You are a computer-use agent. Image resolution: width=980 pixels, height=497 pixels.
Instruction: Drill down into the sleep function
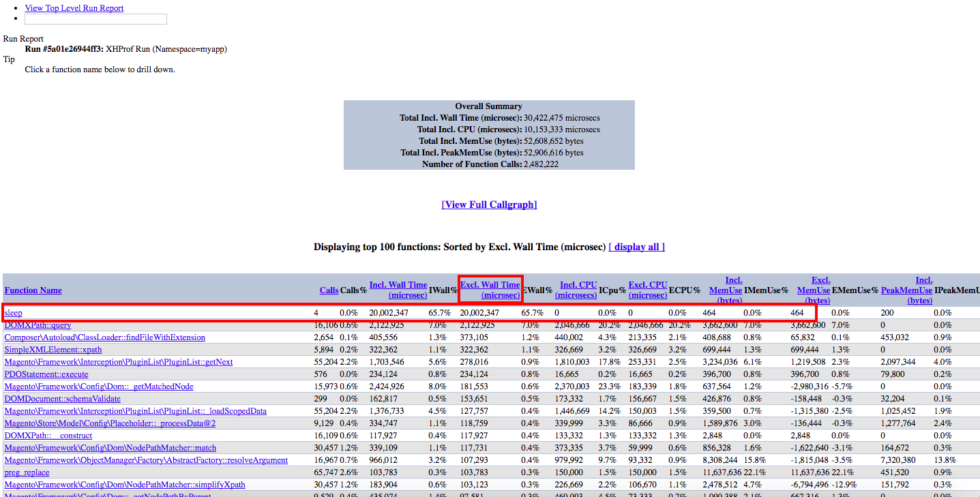(x=14, y=313)
